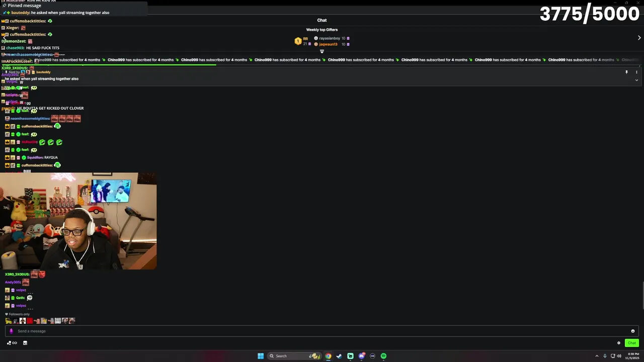Click the 3775/5000 counter overlay

click(x=589, y=14)
